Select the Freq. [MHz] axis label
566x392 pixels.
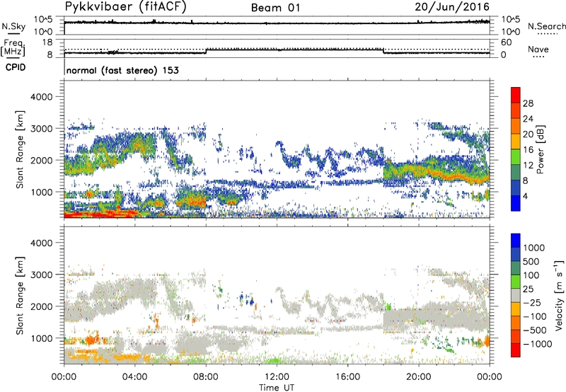tap(13, 48)
